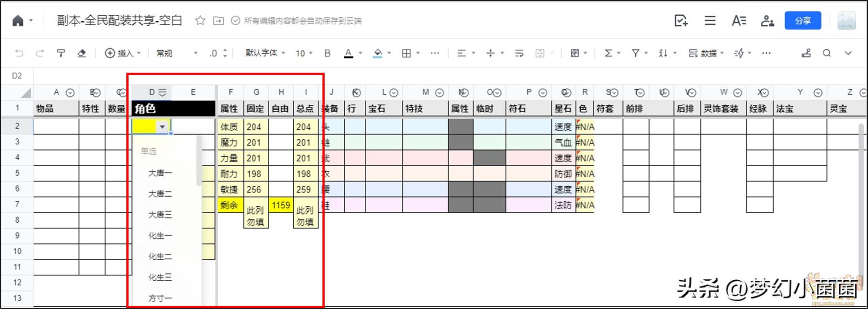Choose 化生一 from the list
Image resolution: width=868 pixels, height=309 pixels.
[x=160, y=235]
